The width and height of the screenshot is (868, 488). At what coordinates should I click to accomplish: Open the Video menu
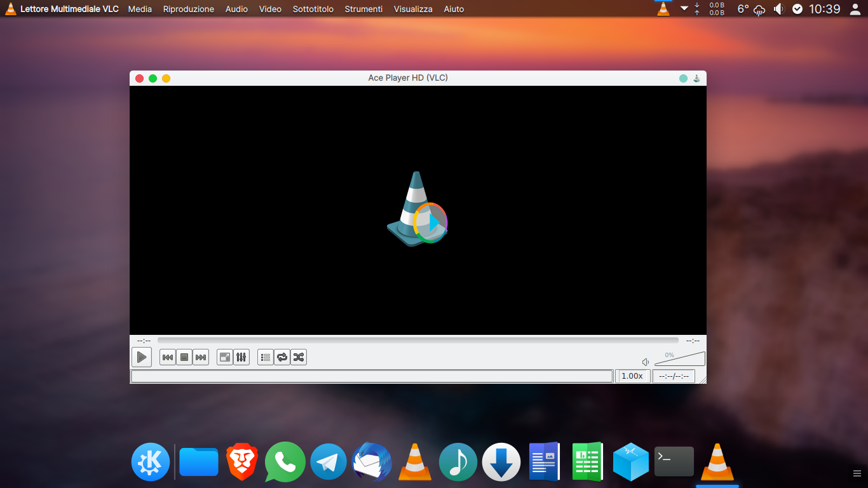pos(270,9)
